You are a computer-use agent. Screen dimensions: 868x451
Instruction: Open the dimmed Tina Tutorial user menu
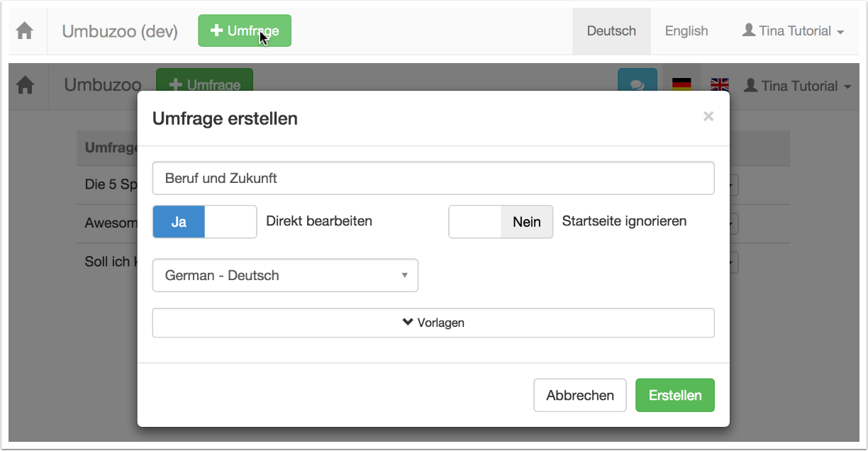(x=797, y=86)
